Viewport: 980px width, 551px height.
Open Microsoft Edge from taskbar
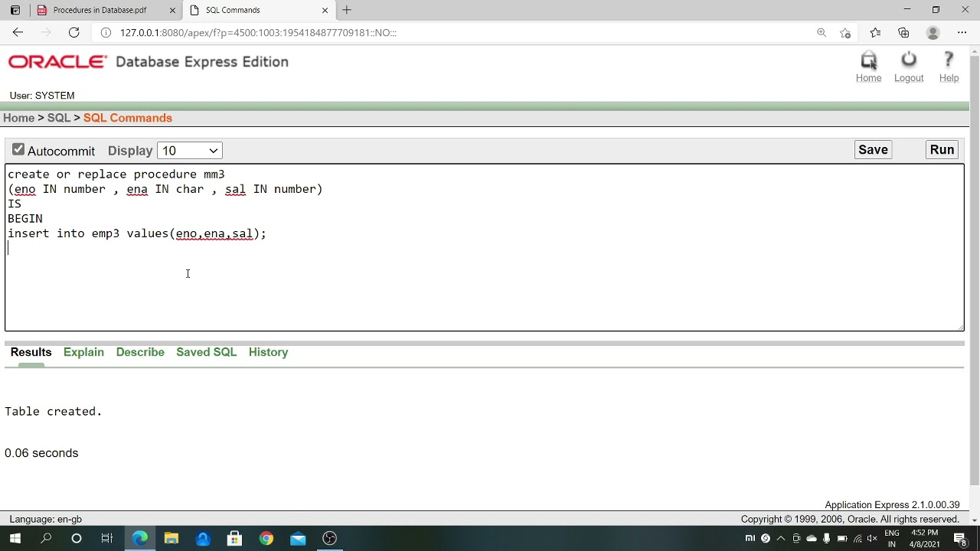coord(140,539)
